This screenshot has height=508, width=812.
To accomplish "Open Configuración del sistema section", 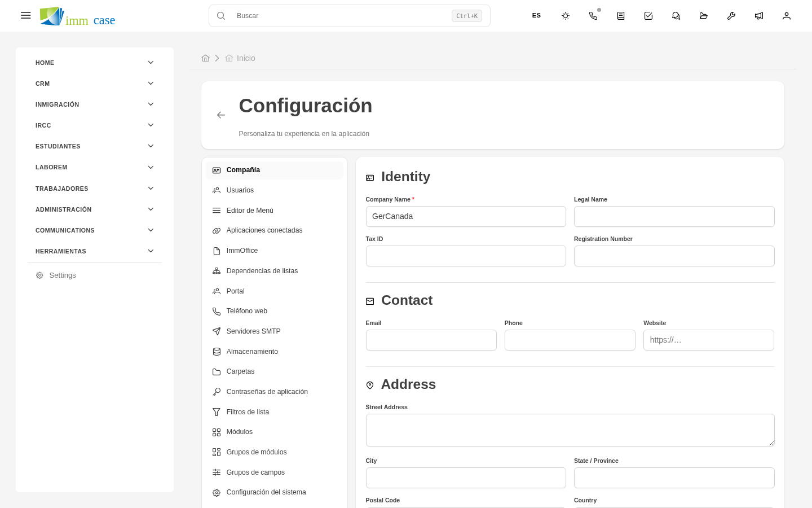I will tap(275, 492).
